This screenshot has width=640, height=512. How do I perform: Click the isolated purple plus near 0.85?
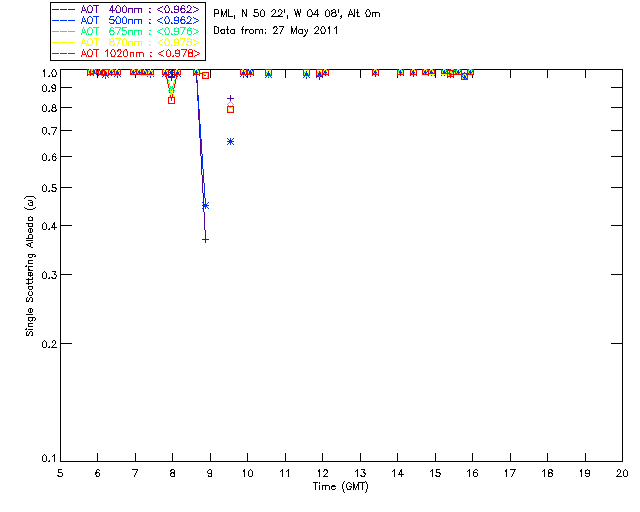pos(230,98)
